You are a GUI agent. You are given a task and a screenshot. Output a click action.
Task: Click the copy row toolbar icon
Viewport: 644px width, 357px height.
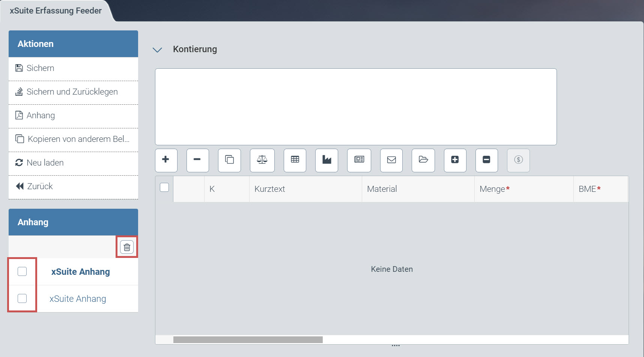[x=229, y=160]
